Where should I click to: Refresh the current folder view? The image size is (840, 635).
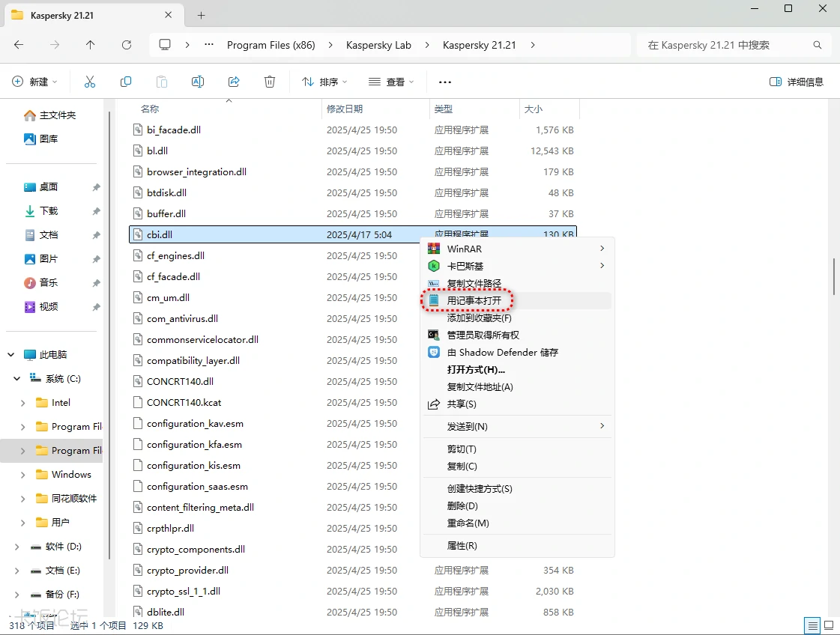click(127, 45)
